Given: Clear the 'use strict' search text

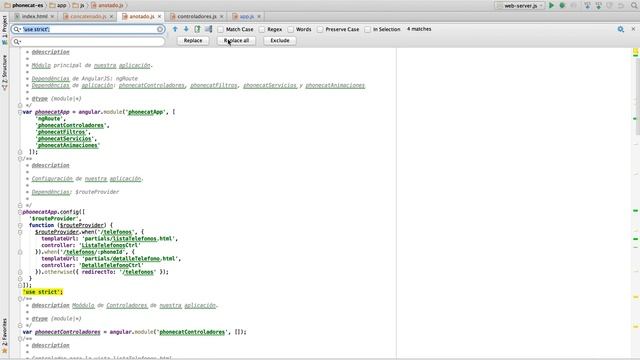Looking at the screenshot, I should point(160,29).
